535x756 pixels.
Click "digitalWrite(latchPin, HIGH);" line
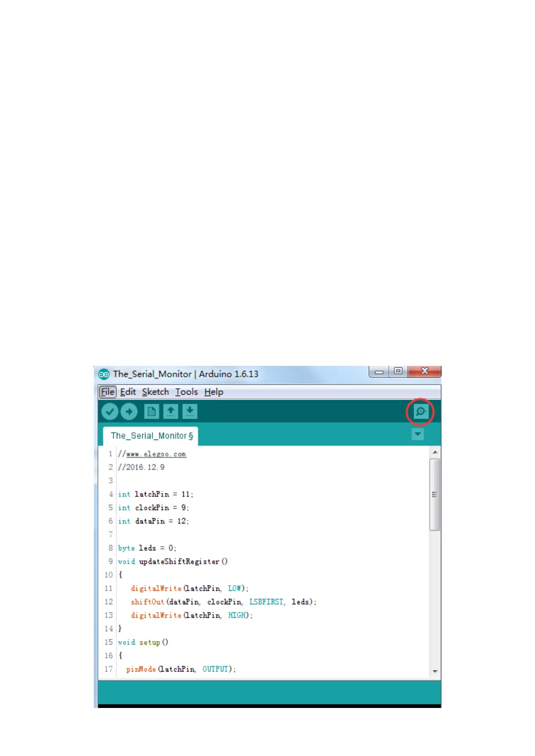(192, 615)
